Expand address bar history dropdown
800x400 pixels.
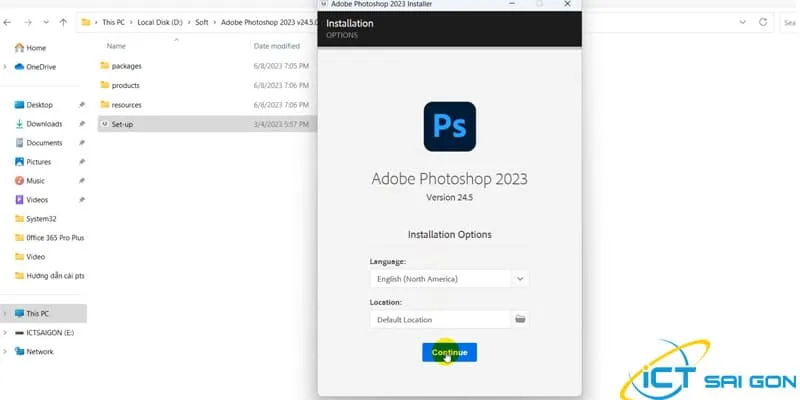[742, 22]
